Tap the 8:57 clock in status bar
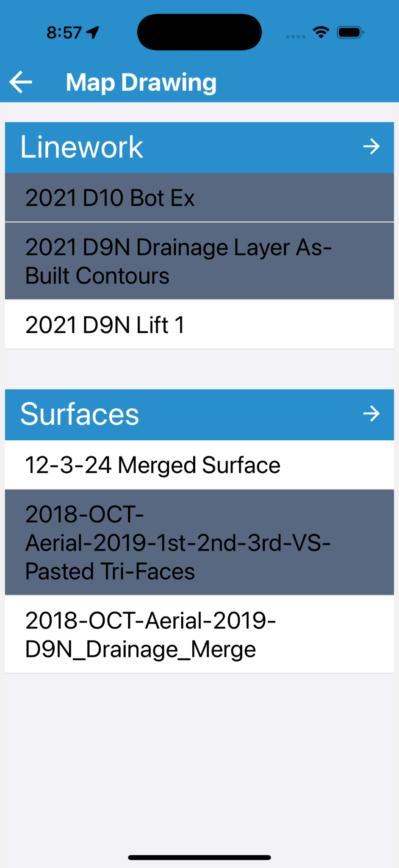 coord(64,32)
